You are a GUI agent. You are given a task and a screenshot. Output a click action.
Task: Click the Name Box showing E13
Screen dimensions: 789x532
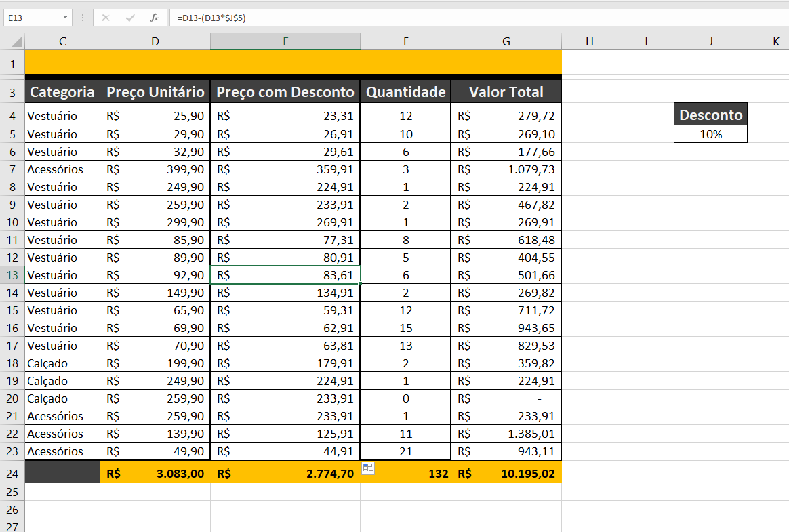(x=31, y=18)
